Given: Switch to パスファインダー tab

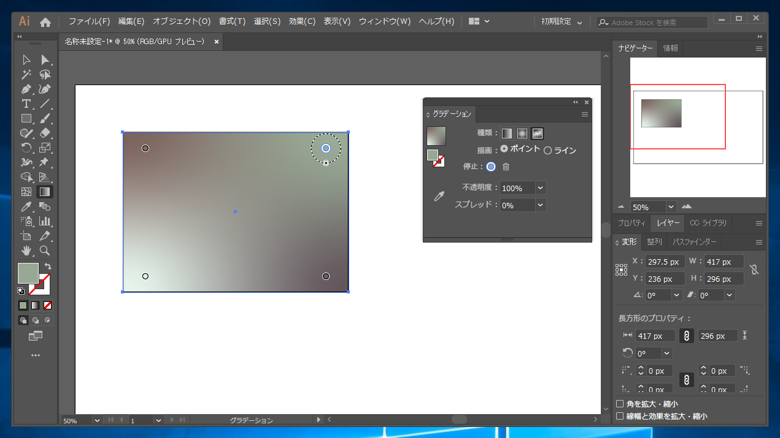Looking at the screenshot, I should [694, 242].
